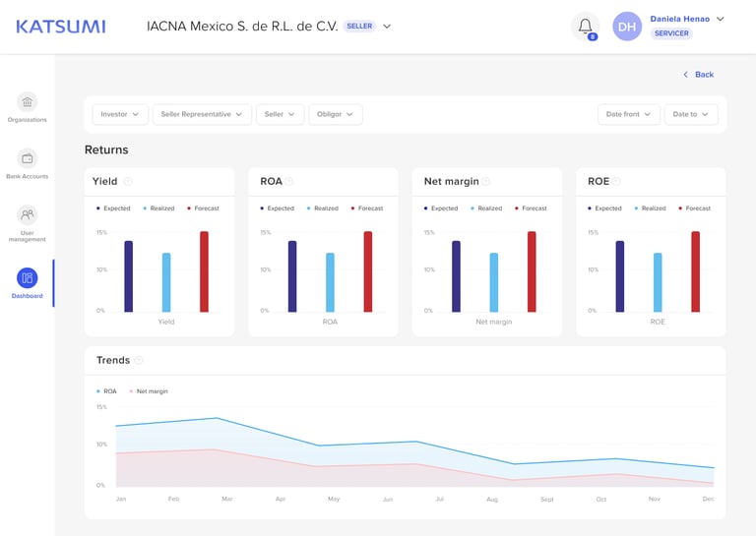Click the KATSUMI logo
Image resolution: width=756 pixels, height=536 pixels.
coord(61,27)
